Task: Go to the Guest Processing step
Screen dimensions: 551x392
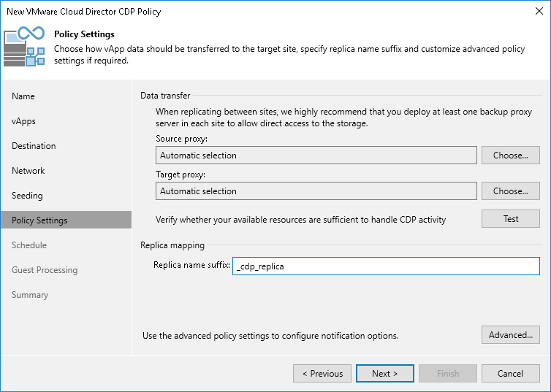Action: 45,270
